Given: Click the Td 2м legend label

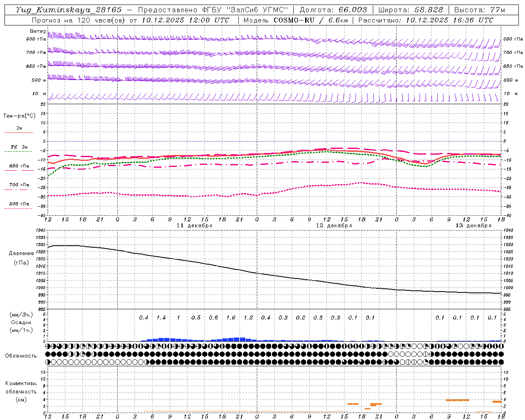Looking at the screenshot, I should pyautogui.click(x=19, y=147).
